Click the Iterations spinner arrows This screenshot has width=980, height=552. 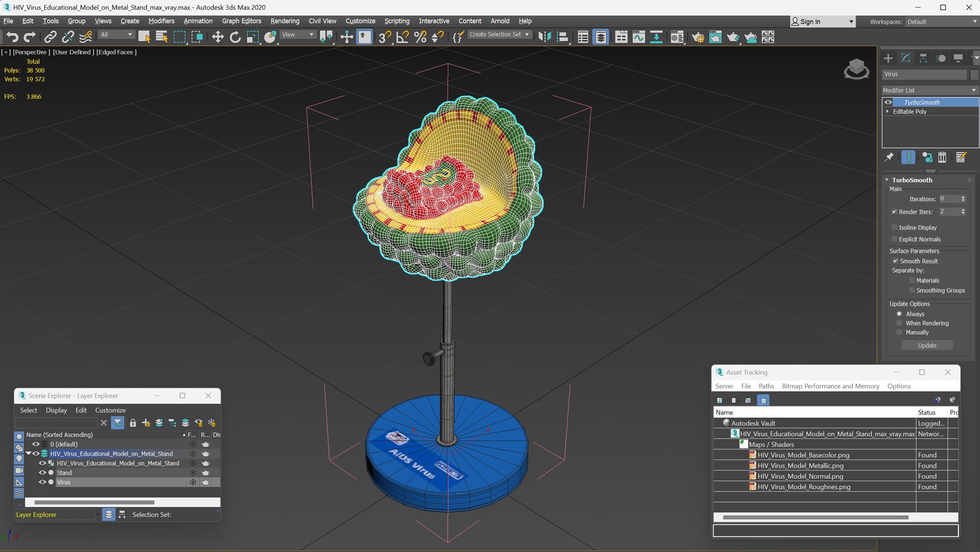pos(963,199)
